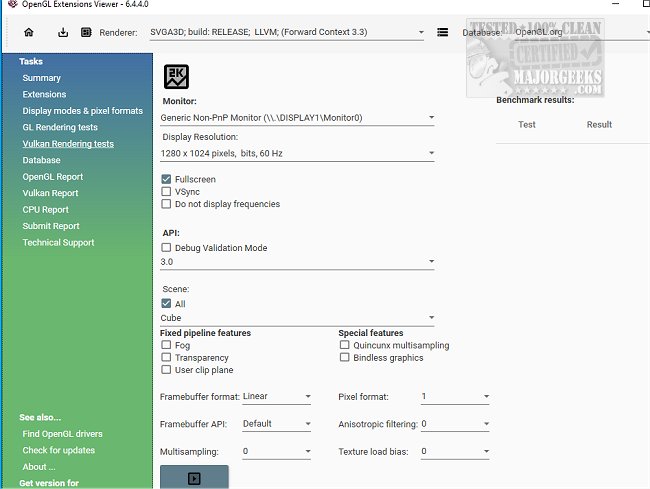
Task: Open the OpenGL Report page
Action: coord(53,177)
